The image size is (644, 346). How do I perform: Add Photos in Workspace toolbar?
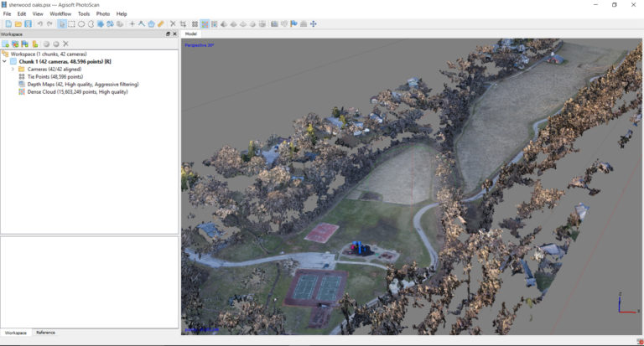[x=15, y=44]
